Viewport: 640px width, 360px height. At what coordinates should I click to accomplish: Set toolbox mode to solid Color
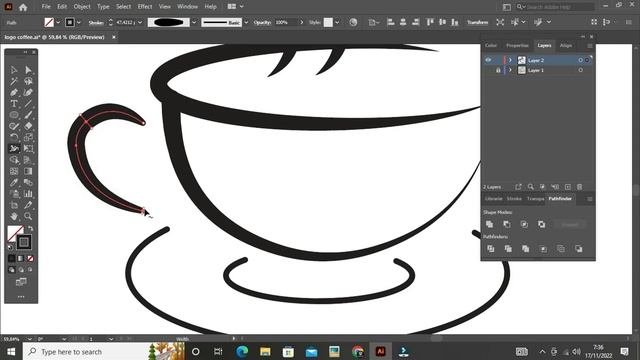click(11, 258)
